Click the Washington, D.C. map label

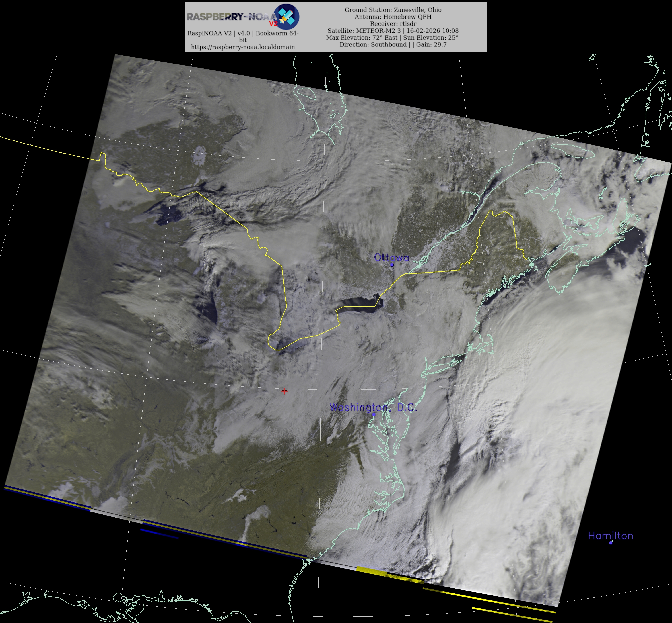click(373, 407)
